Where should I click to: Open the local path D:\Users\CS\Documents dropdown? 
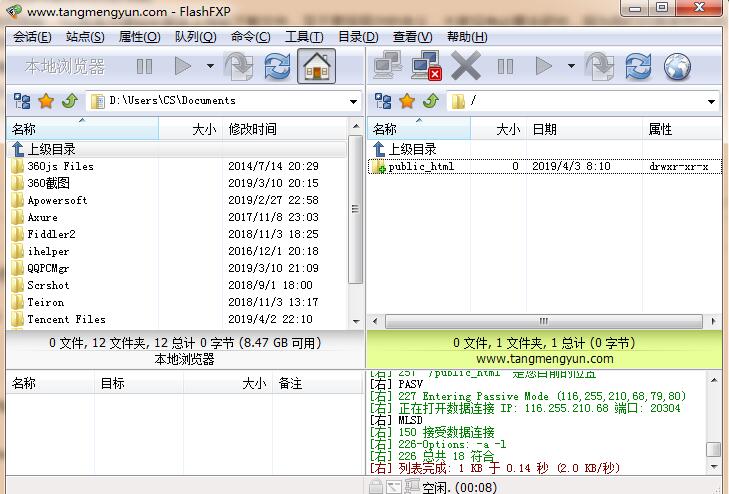[x=353, y=101]
